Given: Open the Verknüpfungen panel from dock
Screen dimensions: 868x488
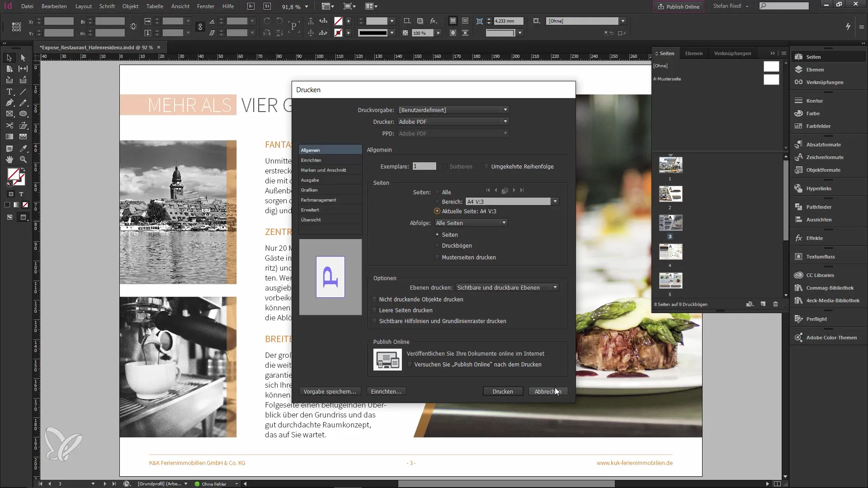Looking at the screenshot, I should tap(828, 82).
